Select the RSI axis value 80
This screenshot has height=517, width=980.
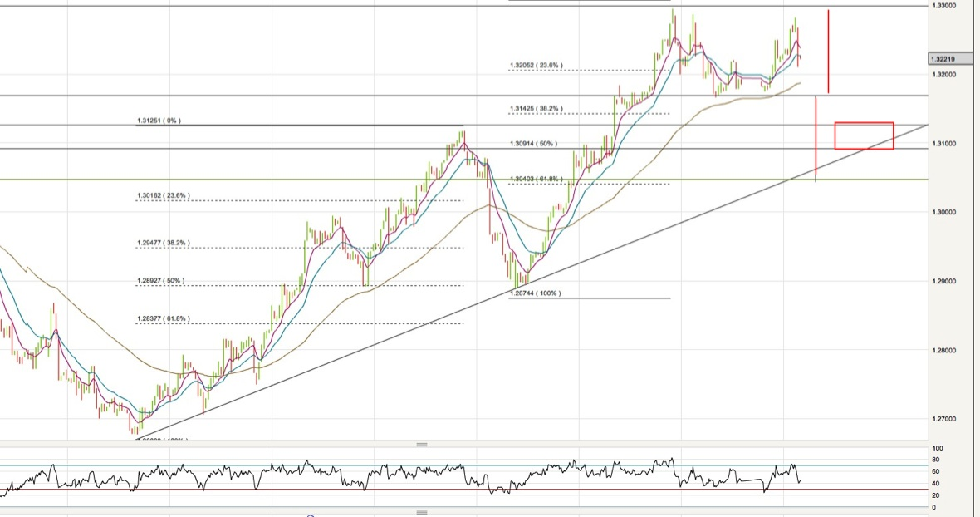coord(936,460)
